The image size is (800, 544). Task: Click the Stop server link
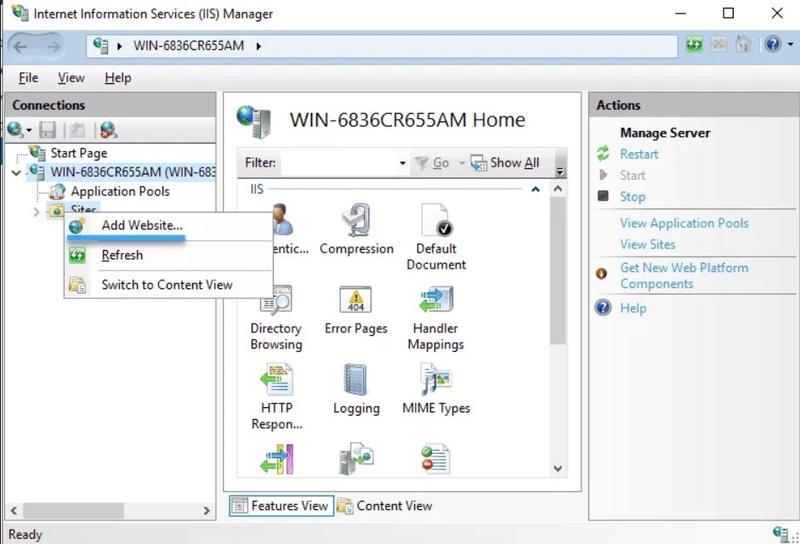633,196
